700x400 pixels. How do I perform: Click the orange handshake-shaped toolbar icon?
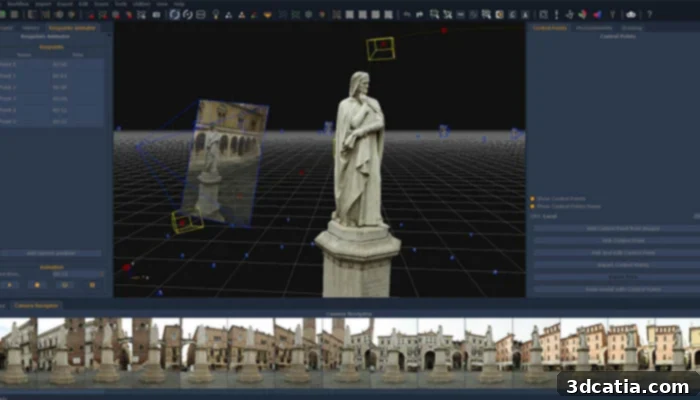(x=267, y=15)
